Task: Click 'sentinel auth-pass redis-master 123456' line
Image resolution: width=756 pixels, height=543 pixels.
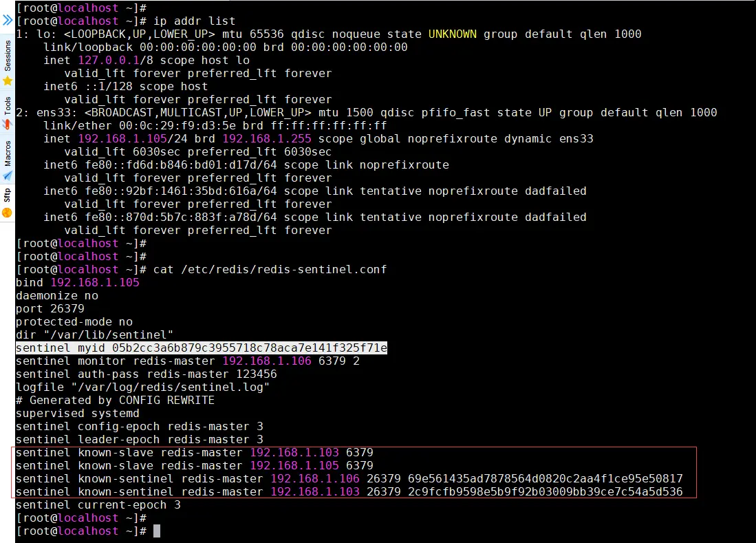Action: [x=147, y=374]
